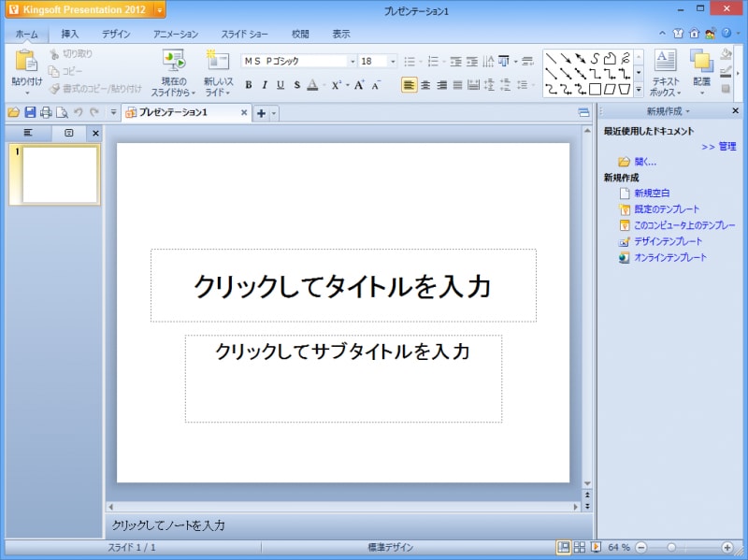
Task: Toggle bold formatting
Action: tap(250, 83)
